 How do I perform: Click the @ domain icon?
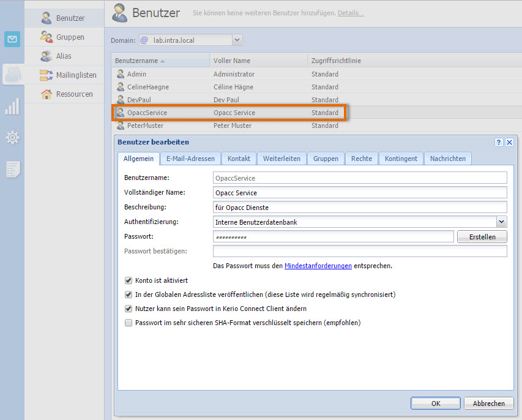(144, 40)
